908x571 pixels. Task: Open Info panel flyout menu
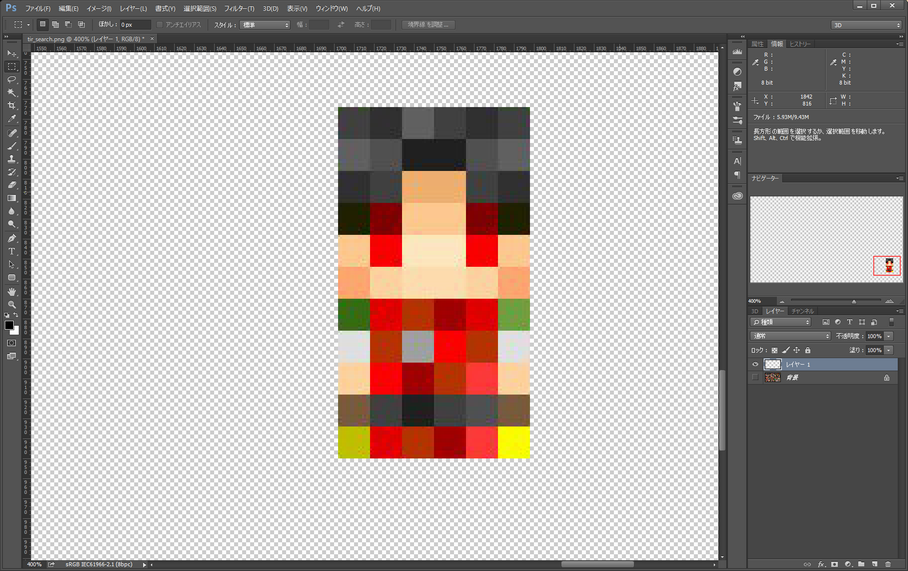[899, 44]
